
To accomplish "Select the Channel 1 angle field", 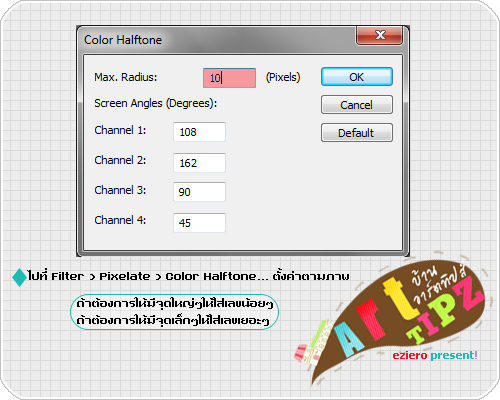I will [x=199, y=132].
